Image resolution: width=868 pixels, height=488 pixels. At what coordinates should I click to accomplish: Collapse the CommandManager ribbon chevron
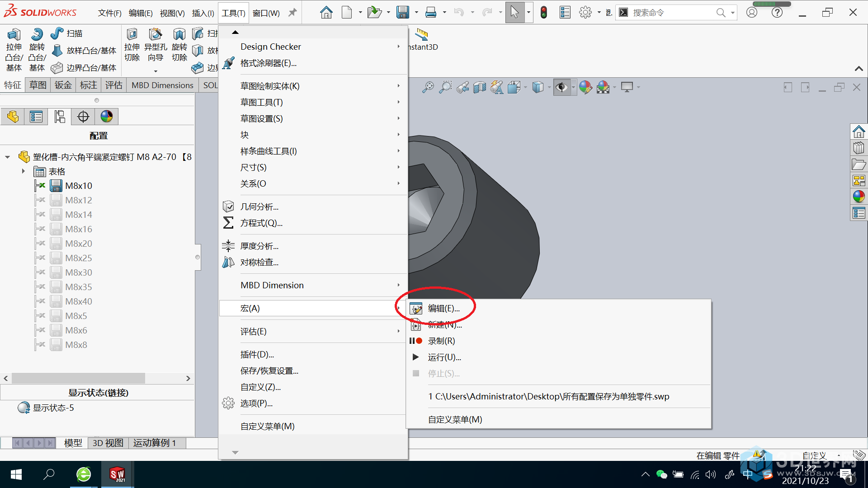859,69
